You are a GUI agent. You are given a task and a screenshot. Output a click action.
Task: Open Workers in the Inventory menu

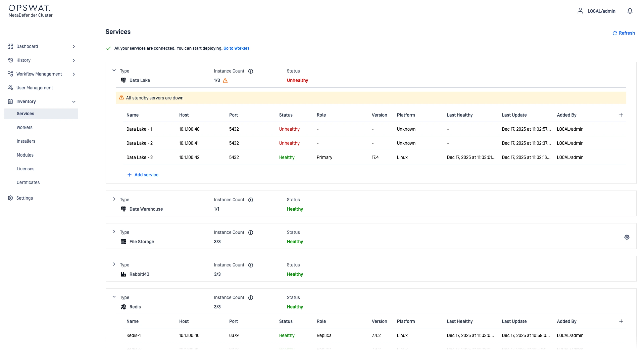point(25,127)
